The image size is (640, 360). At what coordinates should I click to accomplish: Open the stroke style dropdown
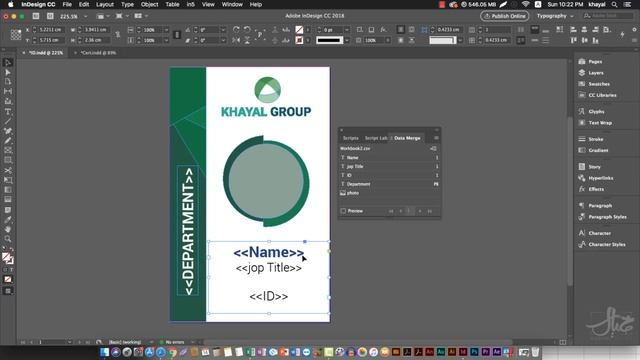[x=347, y=40]
